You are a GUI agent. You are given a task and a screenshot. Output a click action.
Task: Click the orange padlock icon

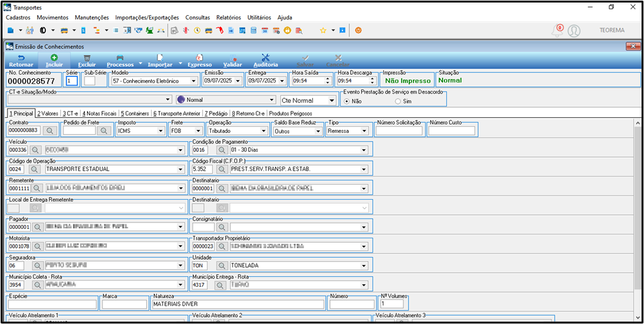click(x=287, y=30)
